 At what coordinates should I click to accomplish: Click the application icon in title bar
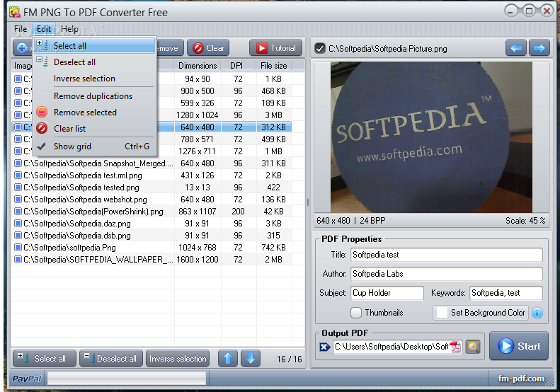pyautogui.click(x=15, y=12)
